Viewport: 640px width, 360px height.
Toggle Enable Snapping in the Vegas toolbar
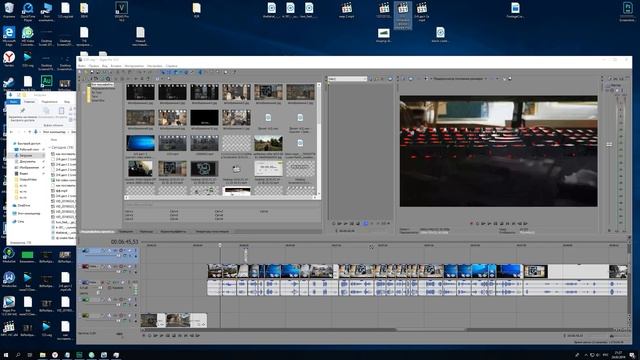(x=163, y=72)
